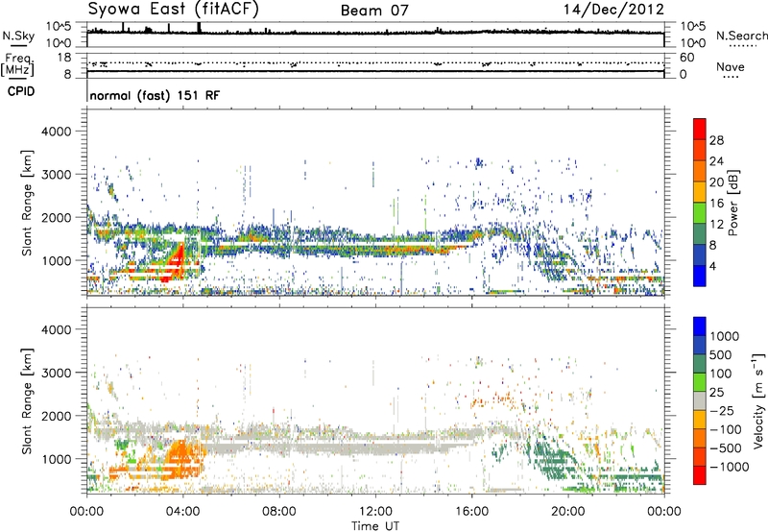Click the date "14/Dec/2012"
This screenshot has height=532, width=768.
point(613,10)
